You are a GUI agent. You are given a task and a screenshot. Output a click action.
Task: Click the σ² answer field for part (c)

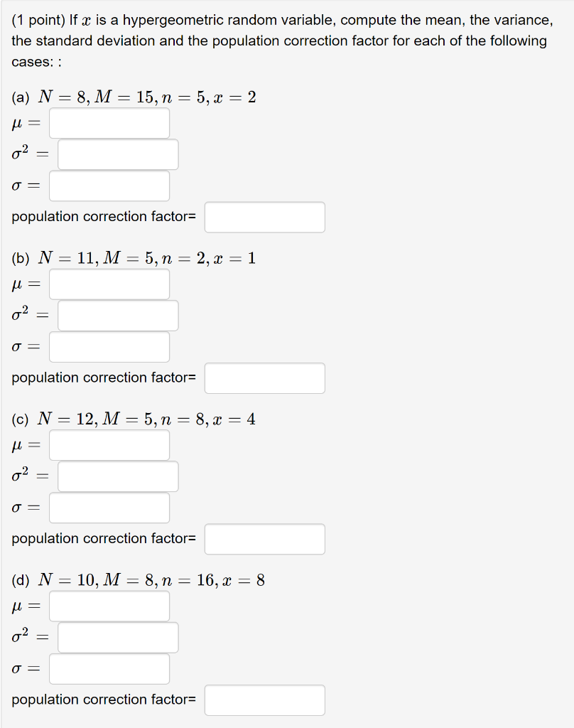pyautogui.click(x=117, y=476)
